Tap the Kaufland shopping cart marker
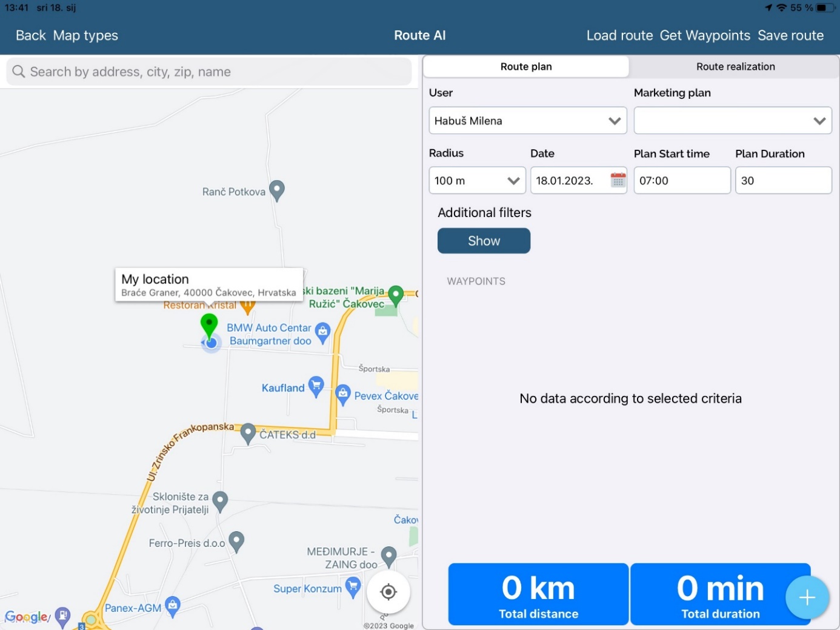 pos(316,386)
